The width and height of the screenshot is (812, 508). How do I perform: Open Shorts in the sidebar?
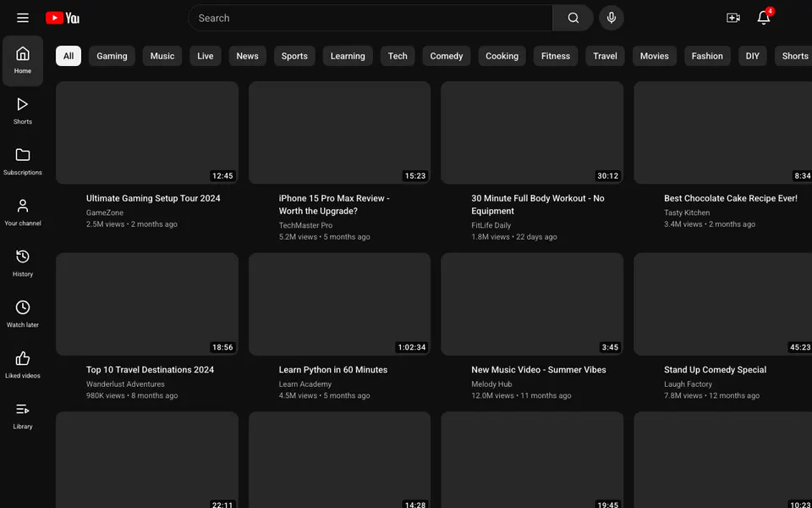(x=23, y=112)
